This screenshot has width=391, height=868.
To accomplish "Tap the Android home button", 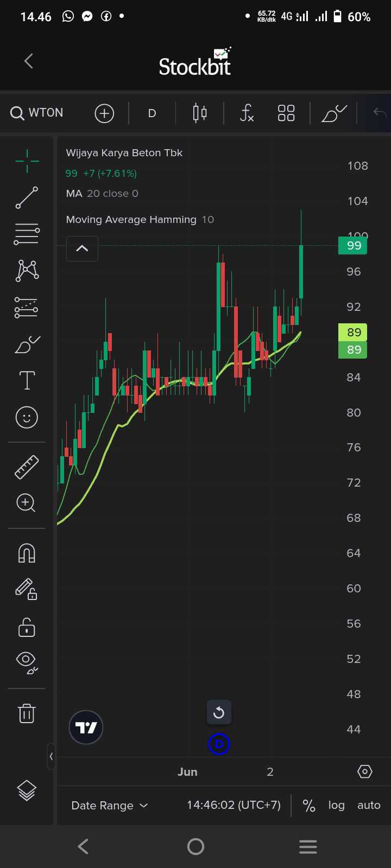I will (x=195, y=846).
